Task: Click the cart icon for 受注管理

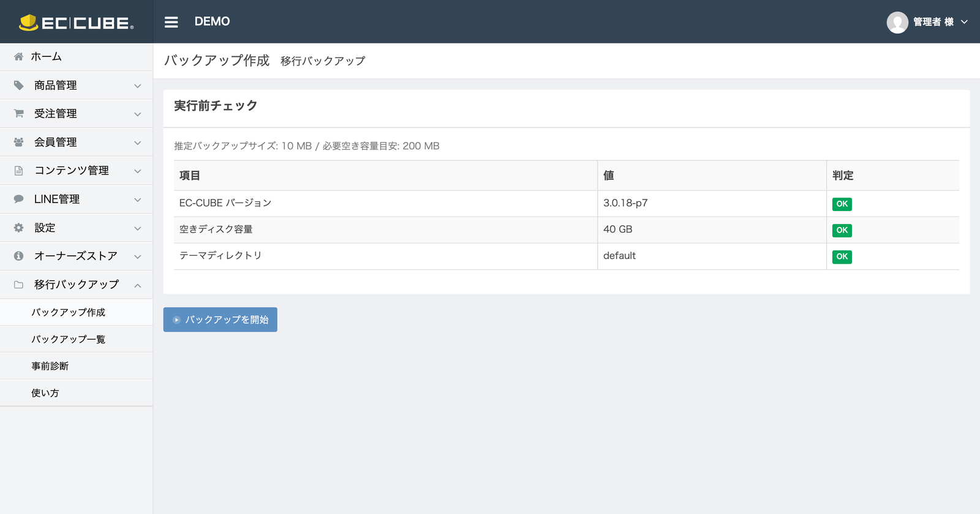Action: 19,113
